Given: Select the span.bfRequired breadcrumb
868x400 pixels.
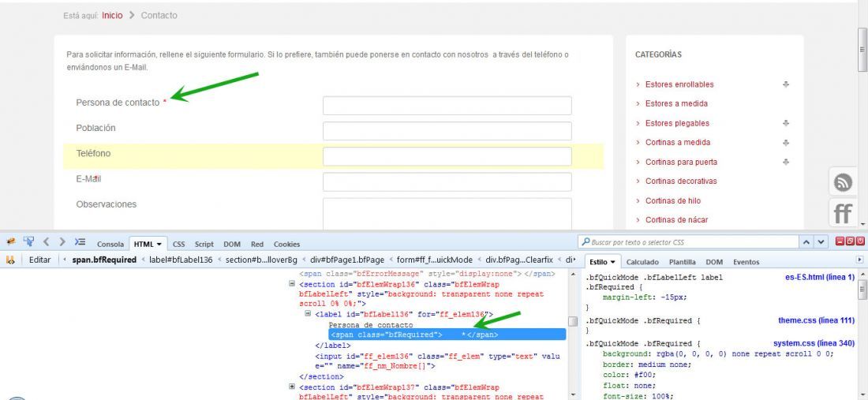Looking at the screenshot, I should (104, 260).
